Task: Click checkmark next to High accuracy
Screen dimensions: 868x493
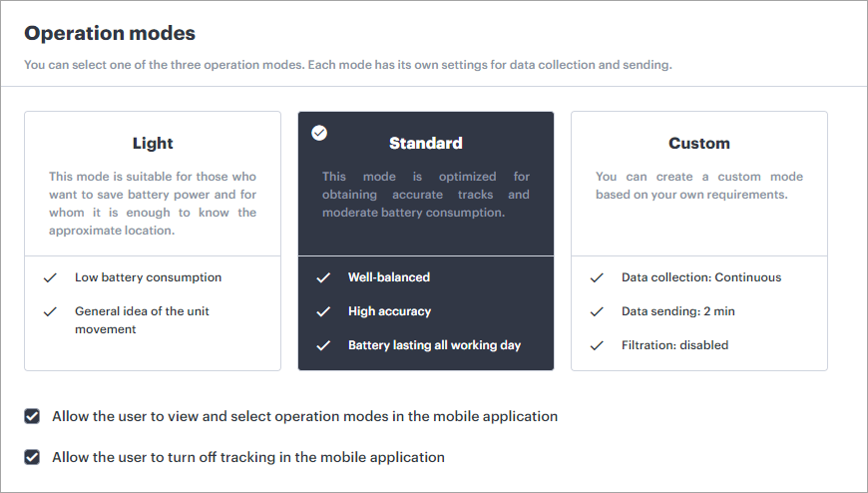Action: coord(323,311)
